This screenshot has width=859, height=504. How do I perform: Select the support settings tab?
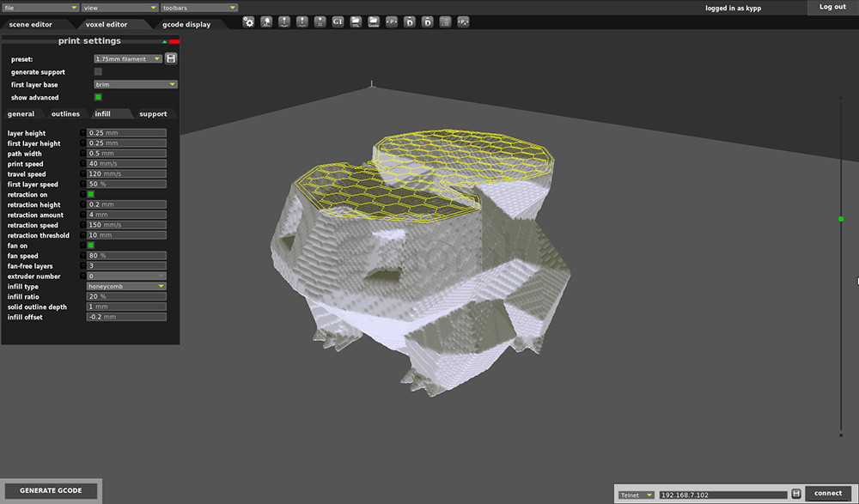[153, 113]
